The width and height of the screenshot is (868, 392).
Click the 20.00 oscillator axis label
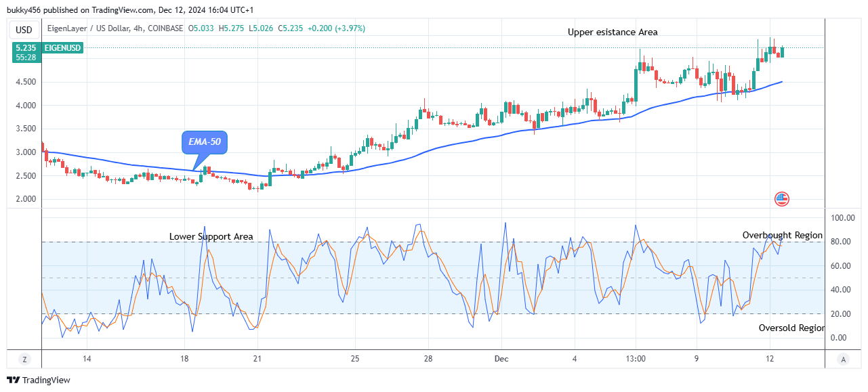pos(842,314)
